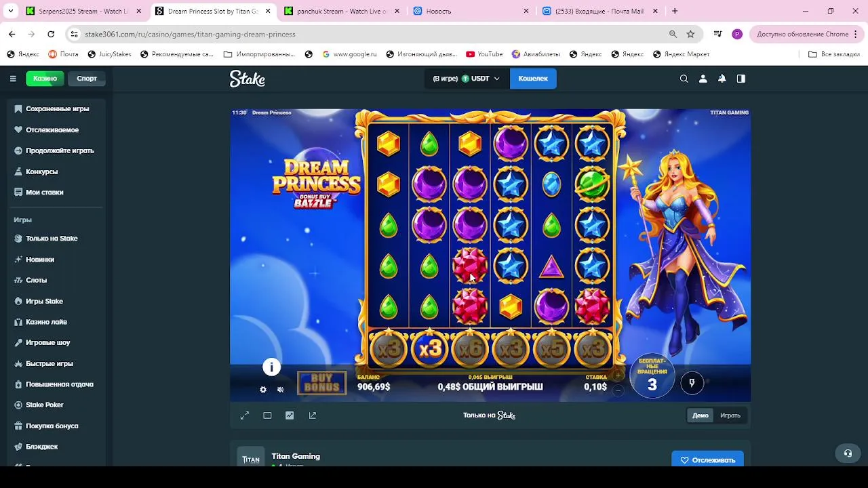Screen dimensions: 868x488
Task: Switch to panchuk Stream tab
Action: click(x=341, y=12)
